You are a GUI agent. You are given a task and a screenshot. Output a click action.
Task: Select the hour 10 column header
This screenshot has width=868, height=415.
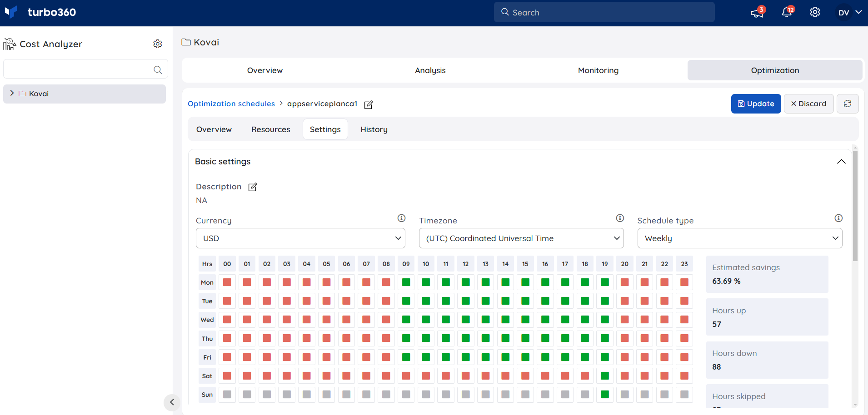pos(426,264)
